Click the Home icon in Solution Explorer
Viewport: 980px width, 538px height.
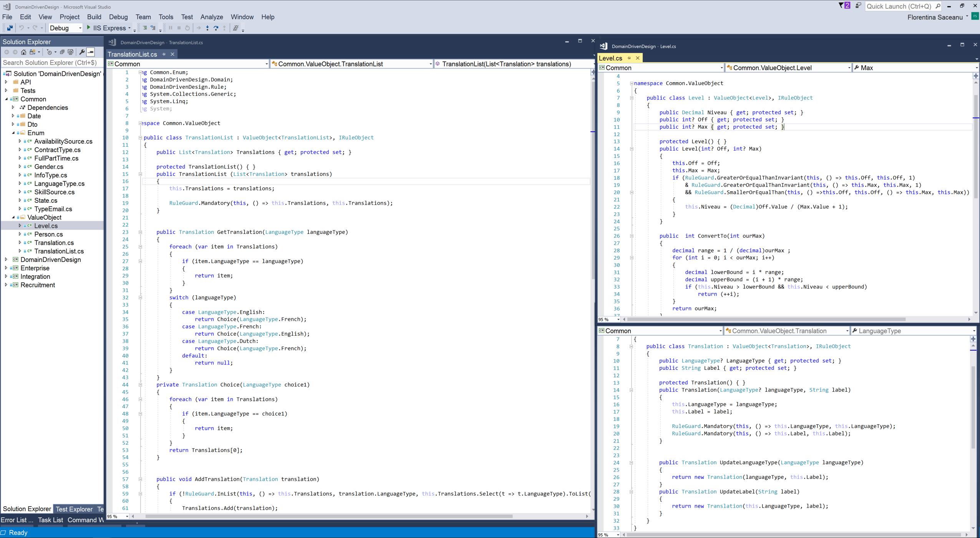click(x=23, y=52)
